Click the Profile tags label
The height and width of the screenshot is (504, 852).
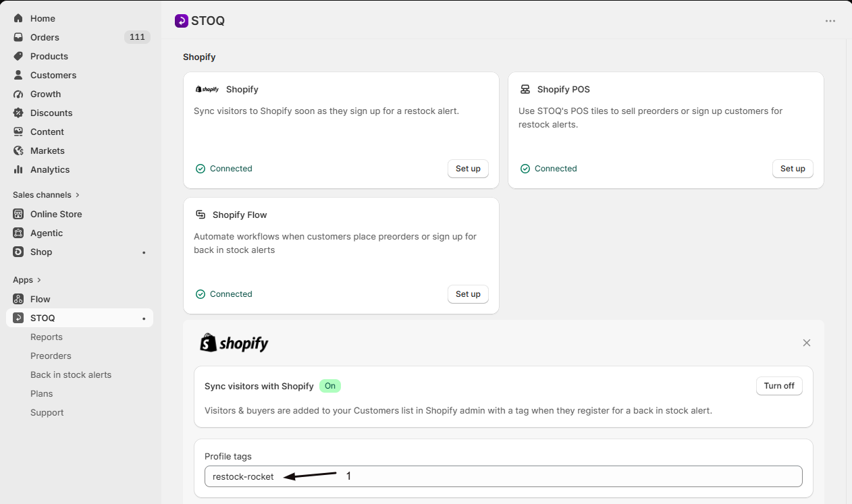tap(228, 457)
